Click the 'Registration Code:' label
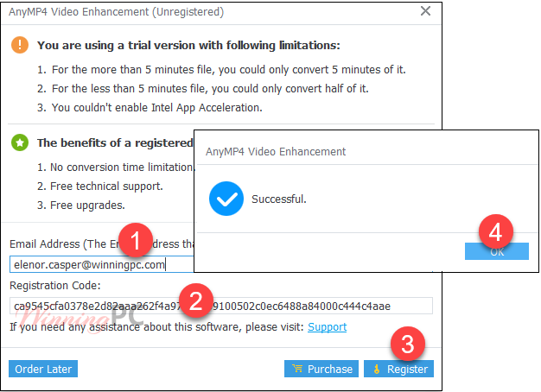This screenshot has height=392, width=541. (55, 286)
